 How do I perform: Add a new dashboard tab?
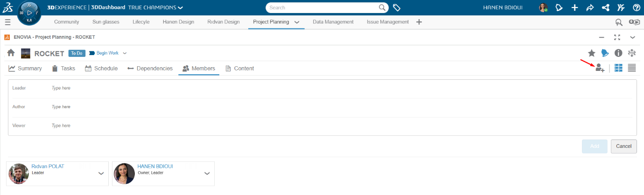pyautogui.click(x=419, y=21)
